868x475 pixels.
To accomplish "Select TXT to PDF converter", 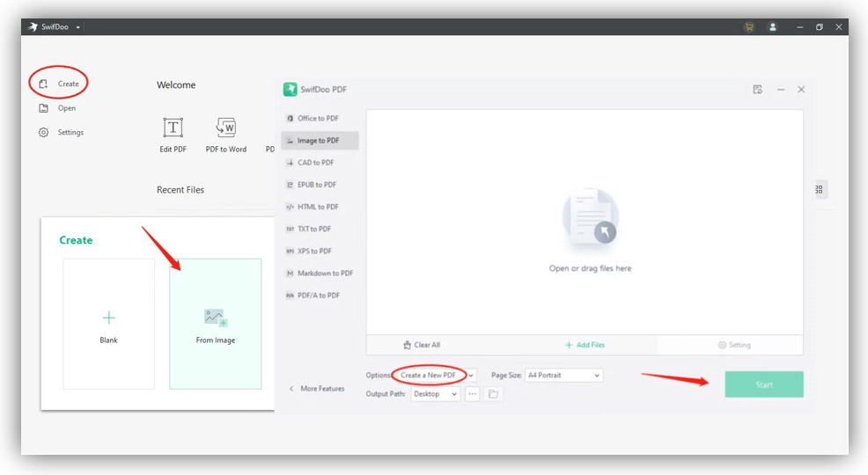I will 320,229.
